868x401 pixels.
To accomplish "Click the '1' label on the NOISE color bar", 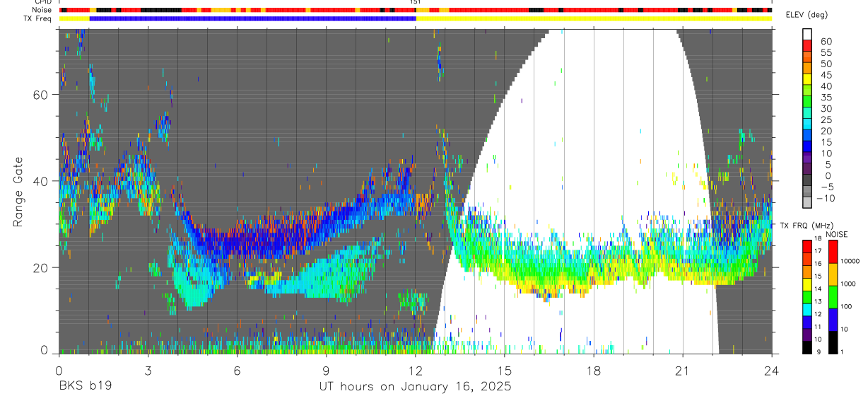I will 843,351.
